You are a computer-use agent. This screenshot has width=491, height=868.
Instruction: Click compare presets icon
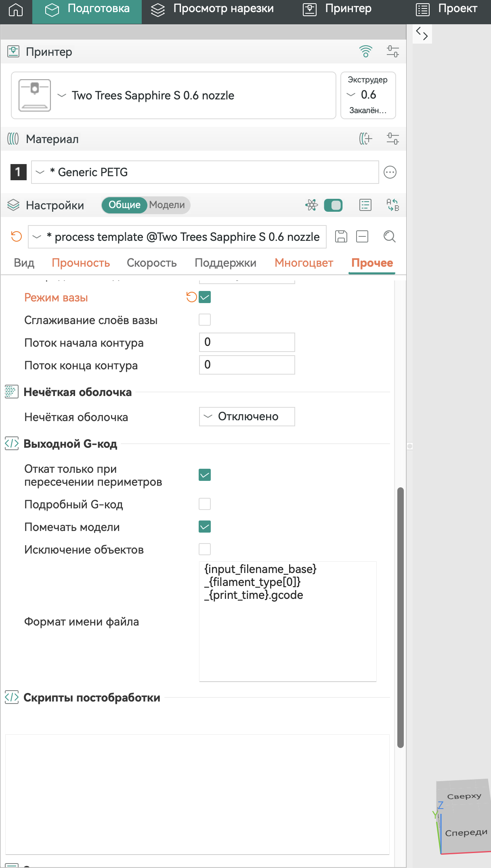tap(392, 205)
